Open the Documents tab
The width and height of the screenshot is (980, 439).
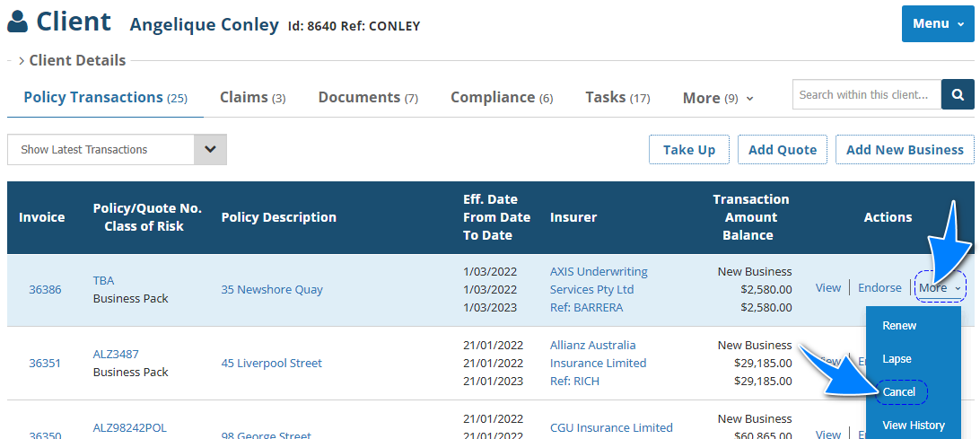coord(368,98)
